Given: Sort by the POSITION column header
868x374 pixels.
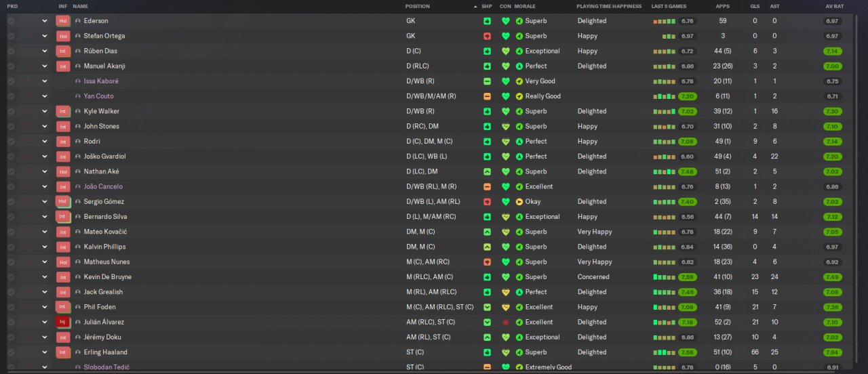Looking at the screenshot, I should (417, 6).
